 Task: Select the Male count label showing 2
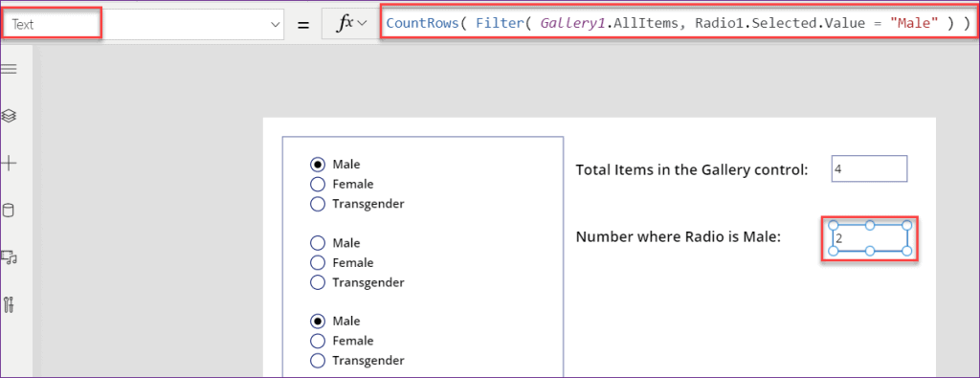coord(869,238)
